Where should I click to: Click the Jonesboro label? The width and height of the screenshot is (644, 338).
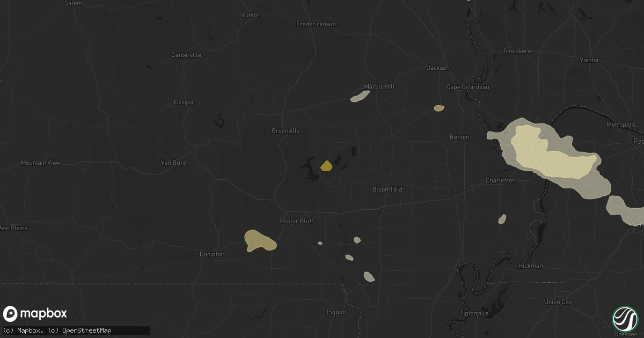point(516,51)
